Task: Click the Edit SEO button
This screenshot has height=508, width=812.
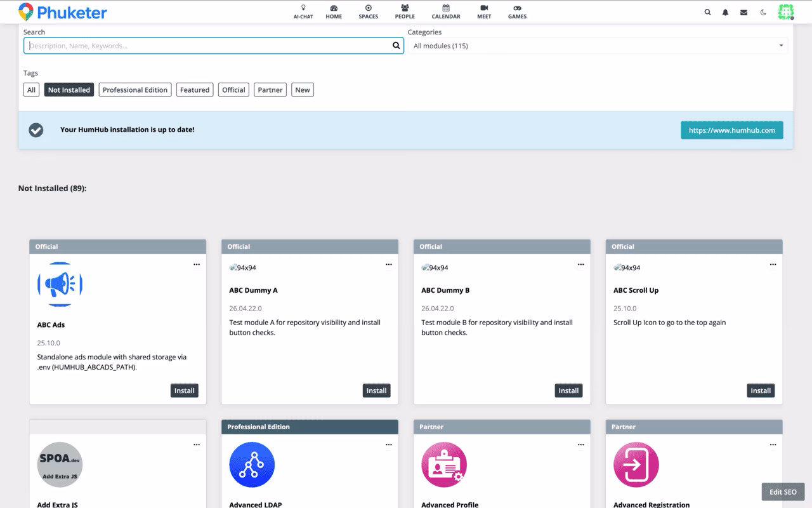Action: click(783, 492)
